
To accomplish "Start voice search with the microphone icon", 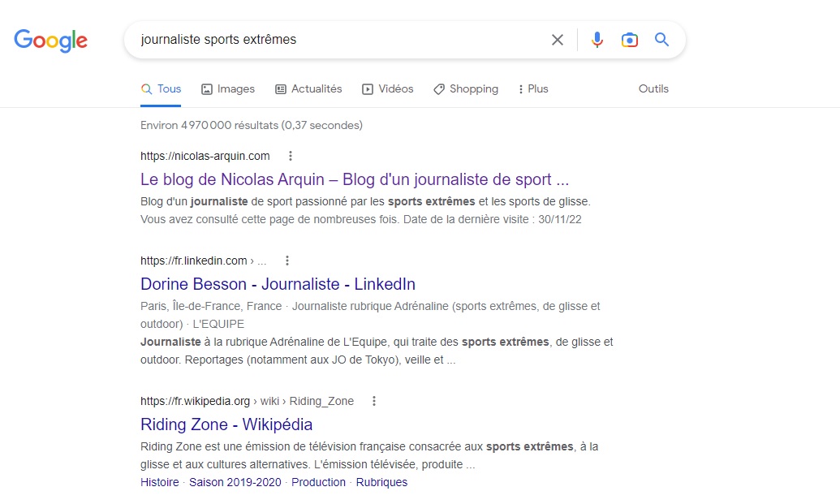I will pyautogui.click(x=597, y=40).
